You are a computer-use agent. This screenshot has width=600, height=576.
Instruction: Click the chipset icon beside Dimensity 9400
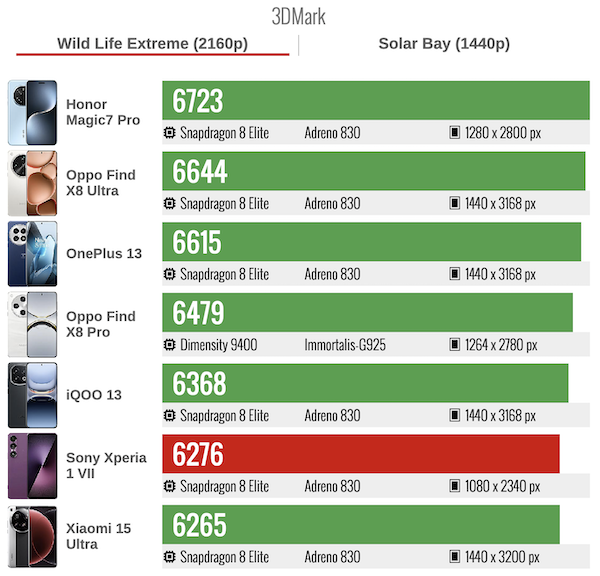click(x=172, y=345)
